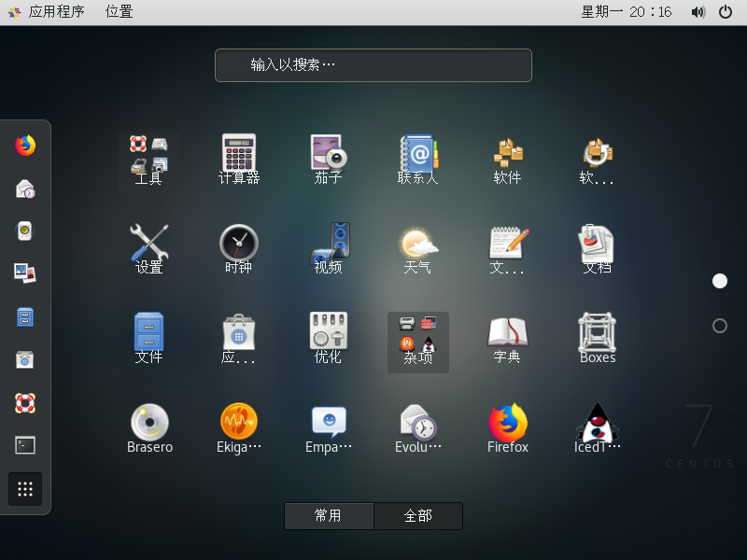Launch the 软件 software app

click(507, 160)
